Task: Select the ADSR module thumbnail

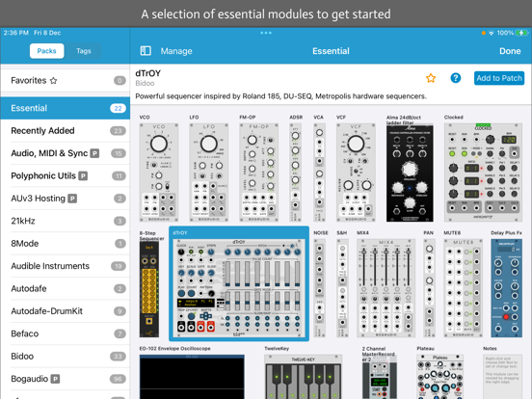Action: 295,173
